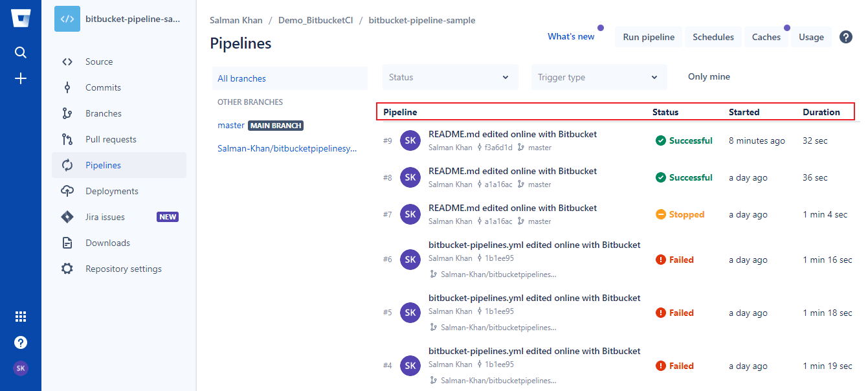Select All branches filter
868x391 pixels.
pyautogui.click(x=241, y=78)
